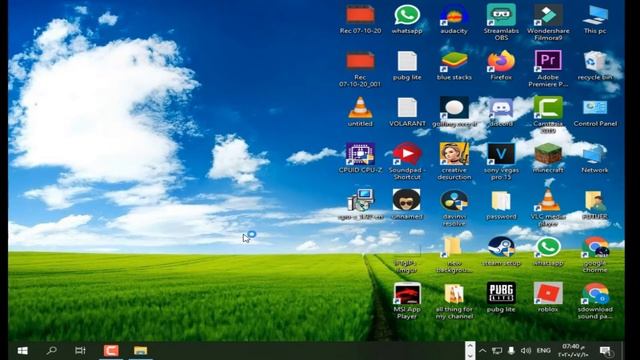Select the untitled VLC cone file

pyautogui.click(x=360, y=112)
